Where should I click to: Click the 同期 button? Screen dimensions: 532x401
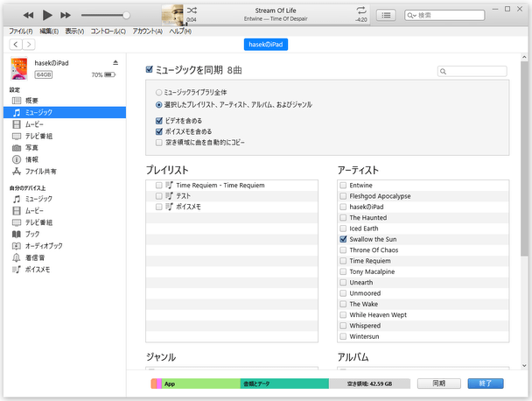click(439, 383)
